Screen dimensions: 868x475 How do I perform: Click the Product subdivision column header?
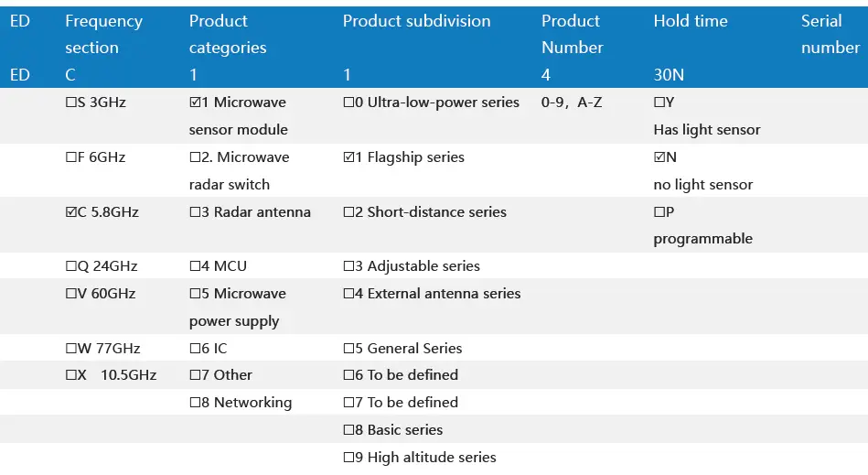[416, 21]
